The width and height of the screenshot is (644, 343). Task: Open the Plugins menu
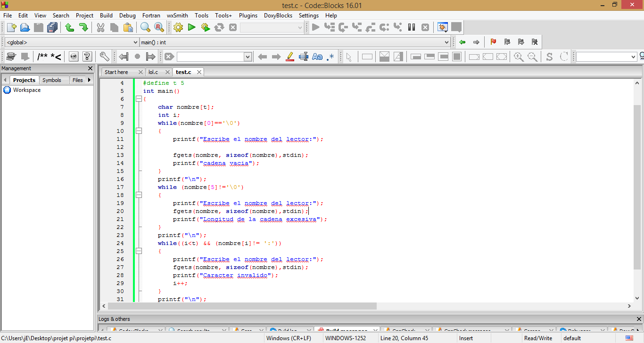click(248, 15)
